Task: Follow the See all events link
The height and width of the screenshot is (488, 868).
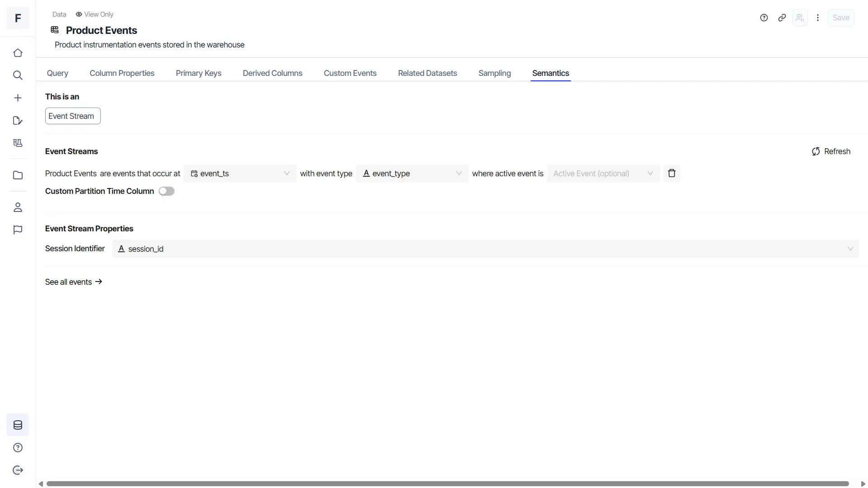Action: 74,282
